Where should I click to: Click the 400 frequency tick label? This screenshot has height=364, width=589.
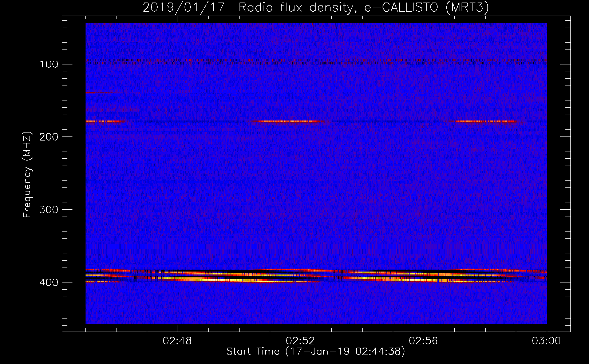(49, 282)
